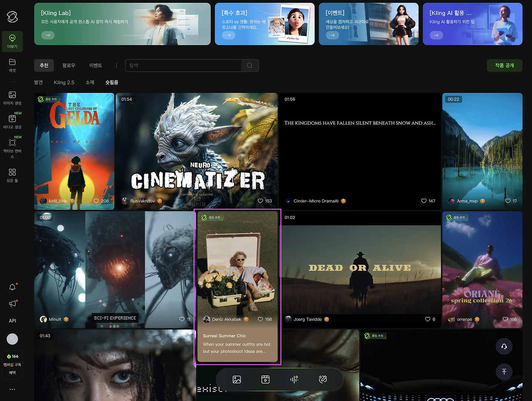Like the Deniz Akkabak video with 198 likes
This screenshot has height=401, width=532.
click(261, 319)
